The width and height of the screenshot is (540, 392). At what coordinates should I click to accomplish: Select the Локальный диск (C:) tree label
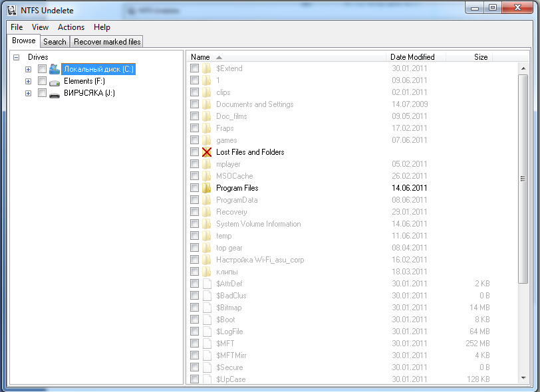point(98,69)
